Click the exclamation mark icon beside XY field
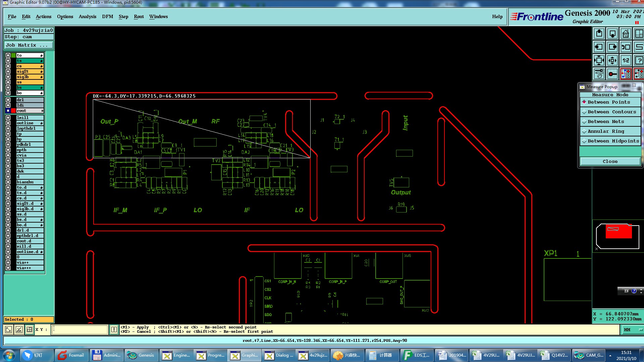Image resolution: width=644 pixels, height=362 pixels. [x=114, y=329]
